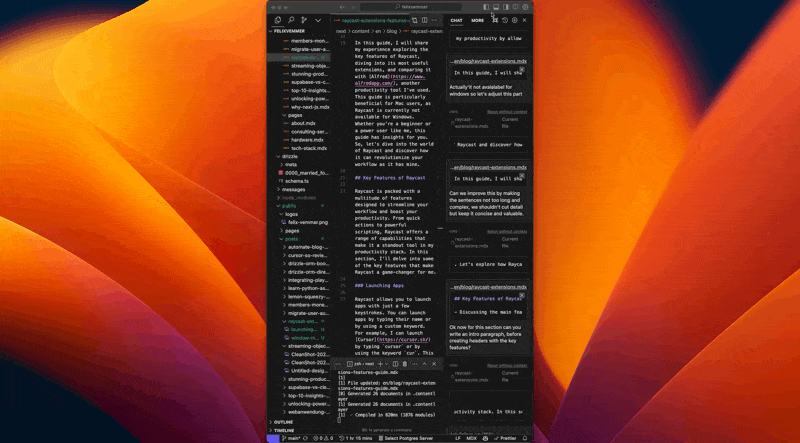Expand the additional views chevron in sidebar

coord(318,20)
